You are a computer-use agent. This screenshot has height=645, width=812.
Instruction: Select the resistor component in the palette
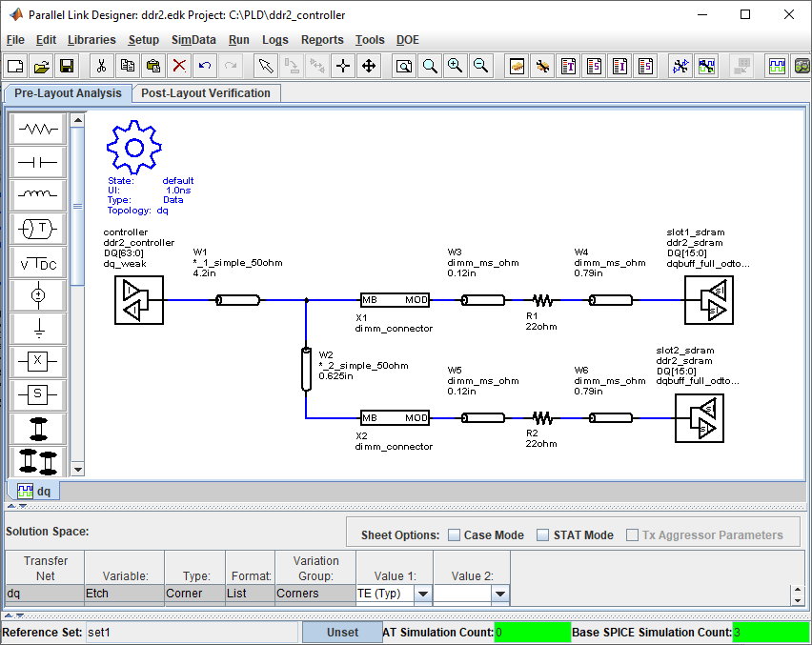(38, 129)
